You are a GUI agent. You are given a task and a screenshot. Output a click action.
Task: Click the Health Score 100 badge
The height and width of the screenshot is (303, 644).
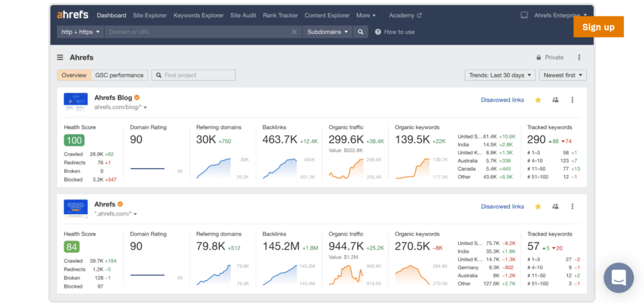74,140
